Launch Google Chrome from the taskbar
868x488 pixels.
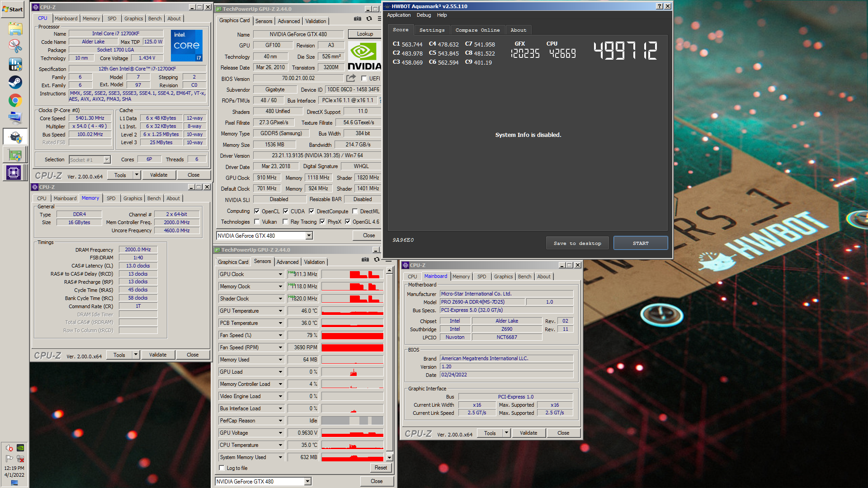pyautogui.click(x=15, y=100)
